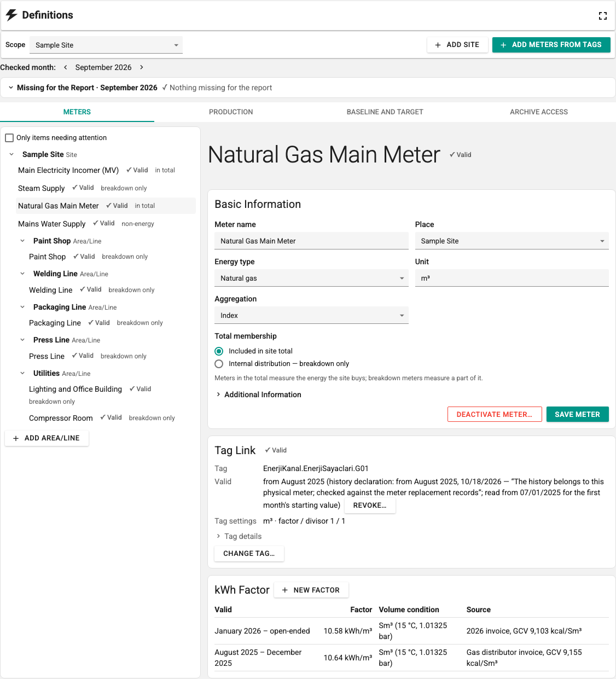Click January 2026 – open-ended factor row

pos(411,631)
